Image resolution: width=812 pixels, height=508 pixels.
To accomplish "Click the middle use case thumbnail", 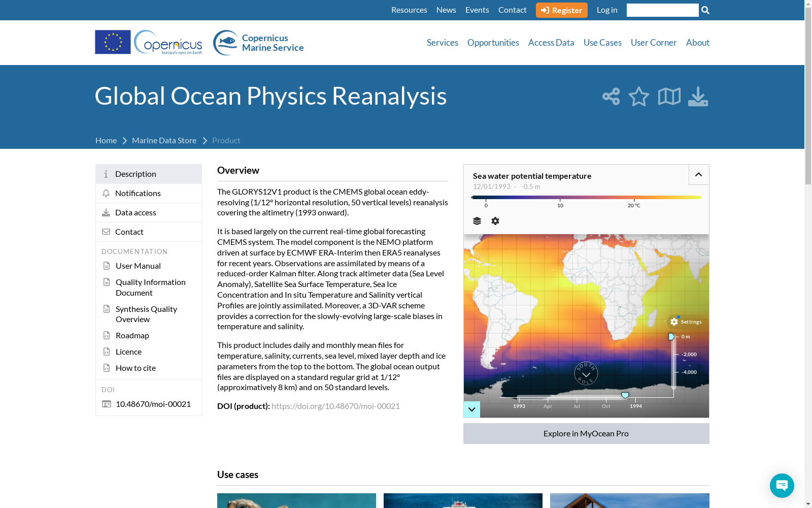I will 463,500.
